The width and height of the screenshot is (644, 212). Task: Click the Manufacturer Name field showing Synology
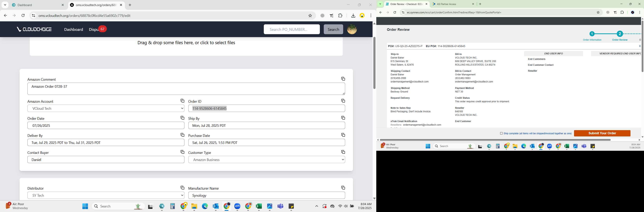point(267,195)
